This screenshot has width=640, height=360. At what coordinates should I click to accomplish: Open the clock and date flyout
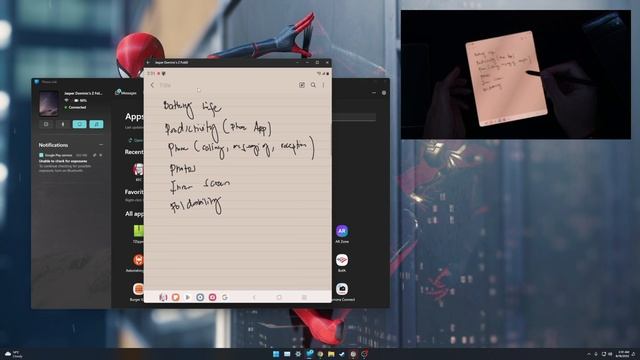(623, 354)
